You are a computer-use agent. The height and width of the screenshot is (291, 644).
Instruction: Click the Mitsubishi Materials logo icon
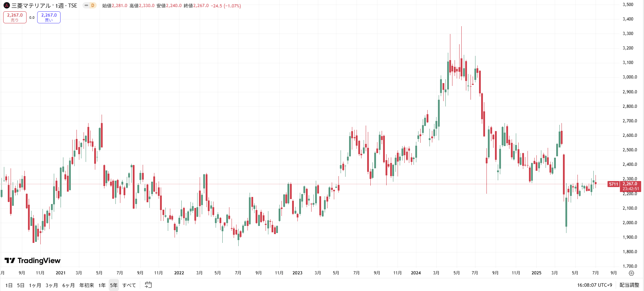click(x=7, y=5)
